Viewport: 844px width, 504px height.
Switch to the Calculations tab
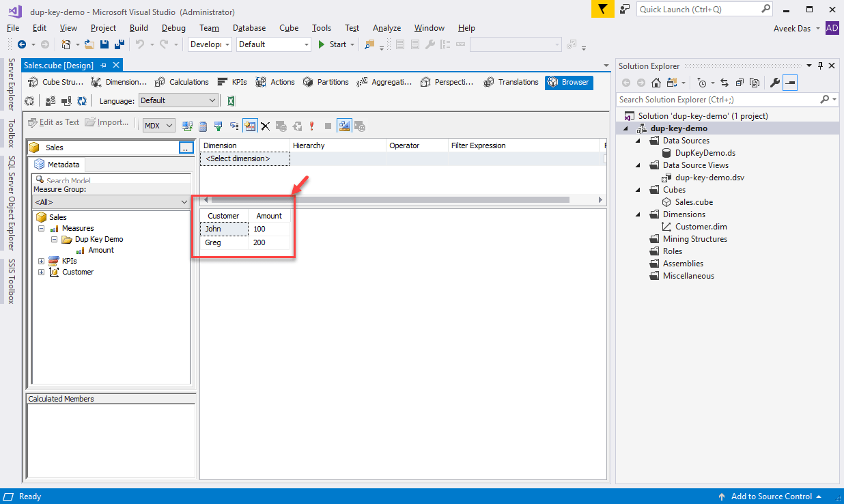tap(182, 82)
